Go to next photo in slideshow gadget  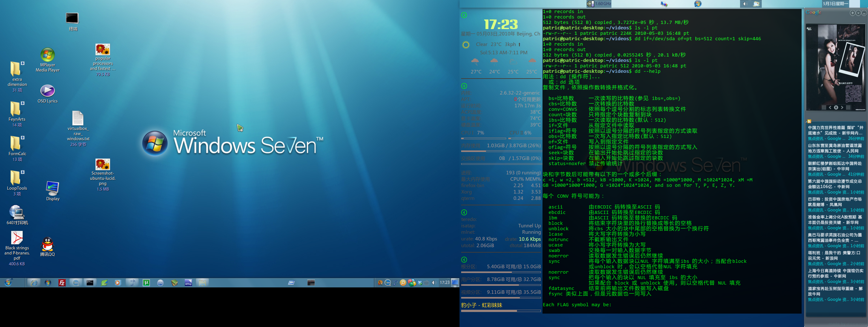842,108
